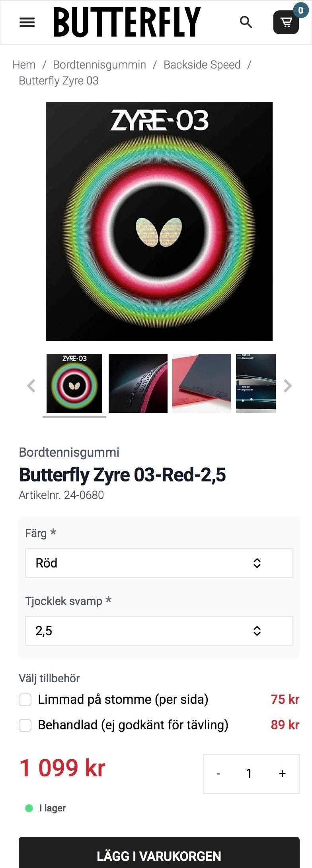Show previous thumbnails with left arrow
The width and height of the screenshot is (312, 868).
[x=31, y=385]
